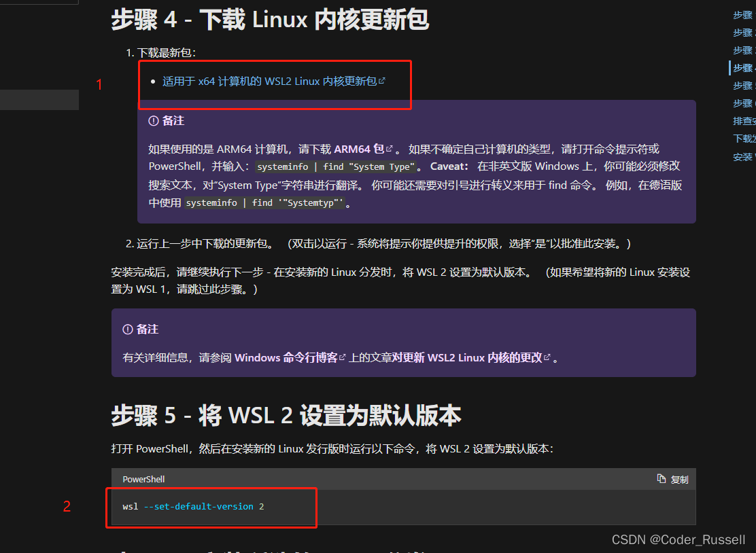This screenshot has height=553, width=756.
Task: Click the code systeminfo | find '"Systemtyp"'
Action: (264, 203)
